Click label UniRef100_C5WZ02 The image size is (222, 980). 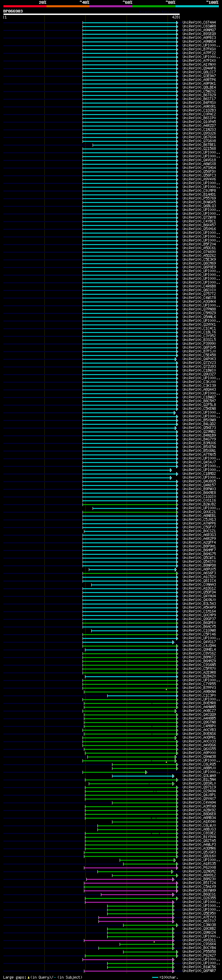199,91
